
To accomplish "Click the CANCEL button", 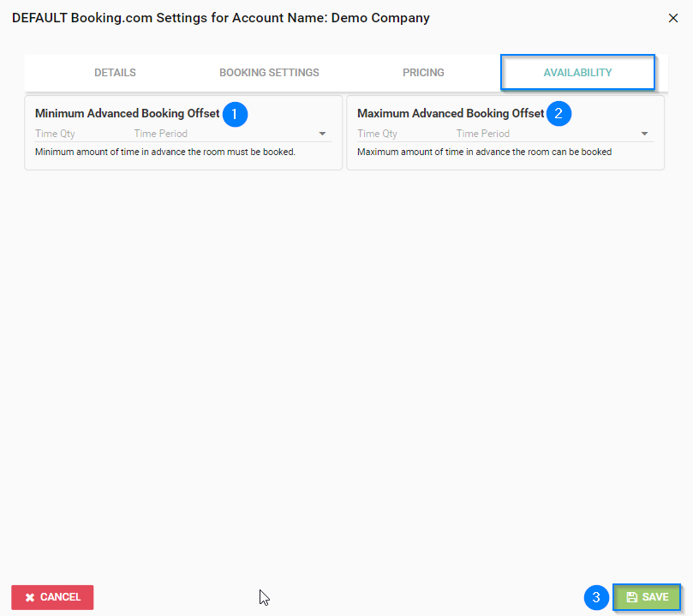I will [x=52, y=597].
